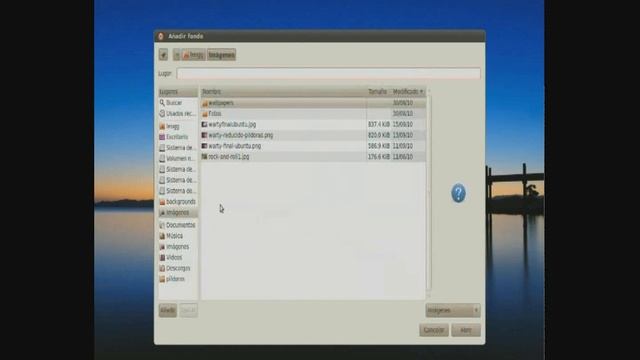Open the Documentos bookmark
Viewport: 640px width, 360px height.
click(178, 225)
